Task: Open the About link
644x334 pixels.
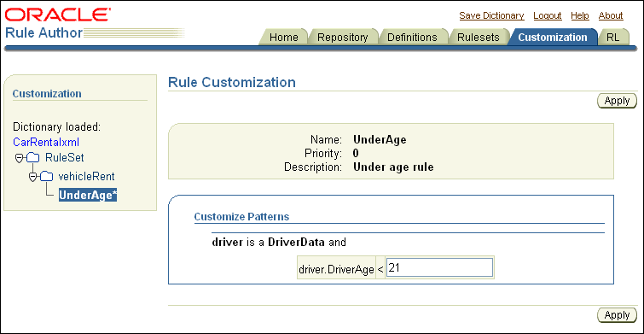Action: 611,15
